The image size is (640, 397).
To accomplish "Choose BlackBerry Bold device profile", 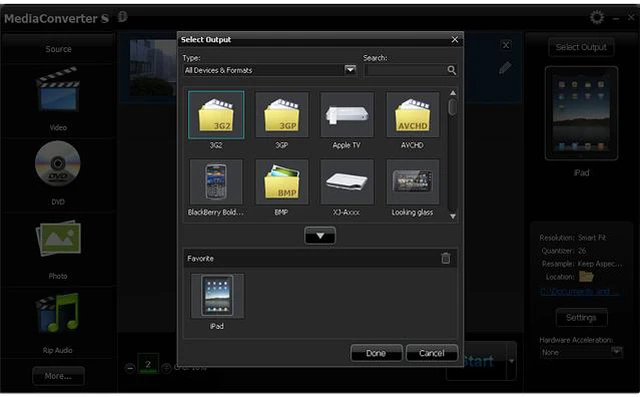I will (x=216, y=182).
